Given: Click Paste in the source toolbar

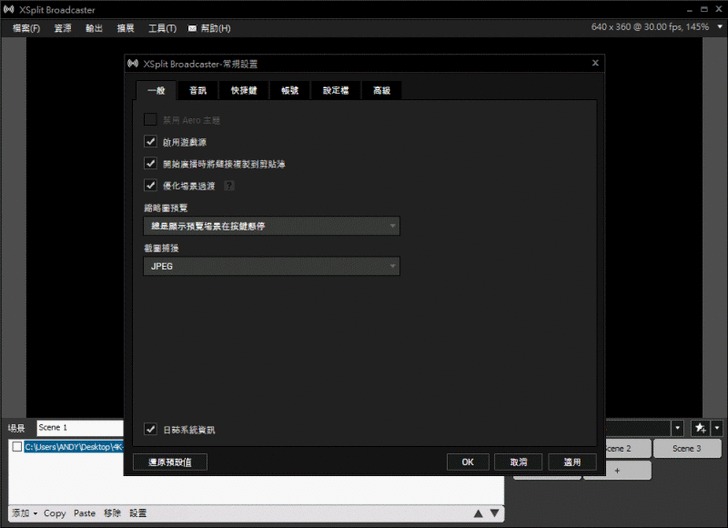Looking at the screenshot, I should click(x=84, y=513).
